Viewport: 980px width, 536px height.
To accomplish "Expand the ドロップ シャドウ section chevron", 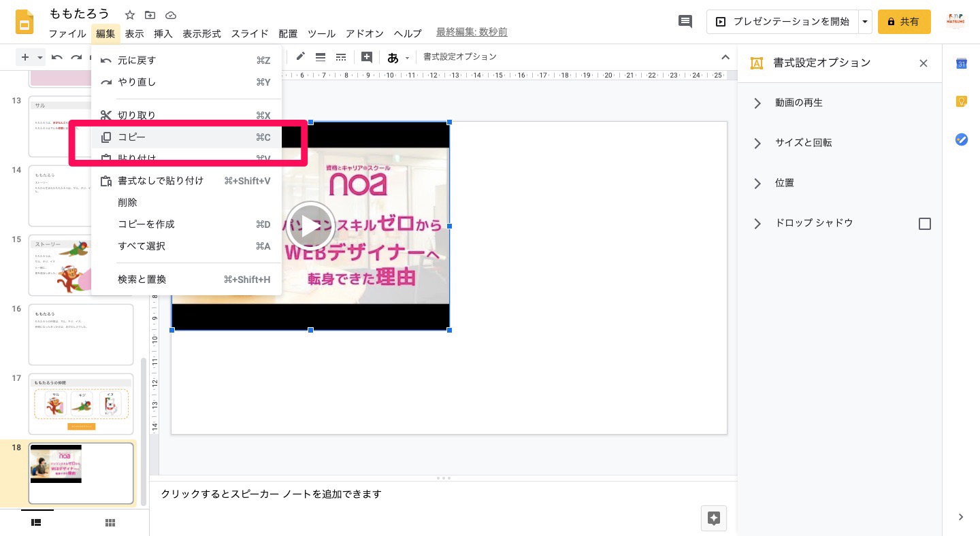I will tap(757, 224).
